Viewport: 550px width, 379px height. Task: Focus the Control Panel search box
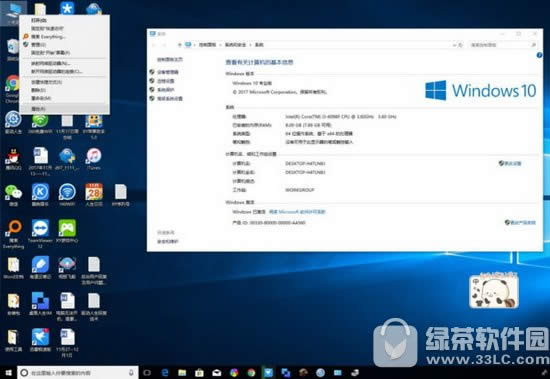tap(502, 45)
